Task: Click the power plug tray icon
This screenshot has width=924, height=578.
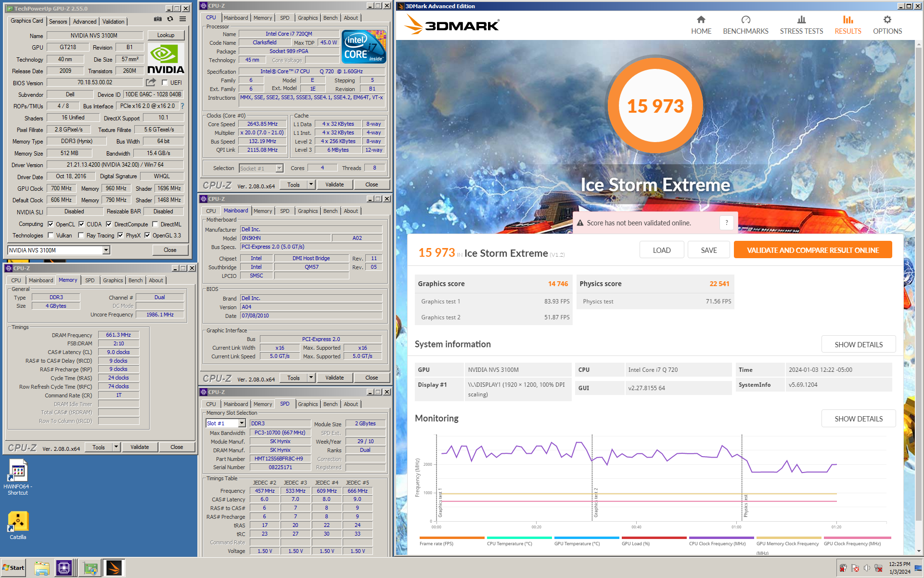Action: [x=843, y=568]
